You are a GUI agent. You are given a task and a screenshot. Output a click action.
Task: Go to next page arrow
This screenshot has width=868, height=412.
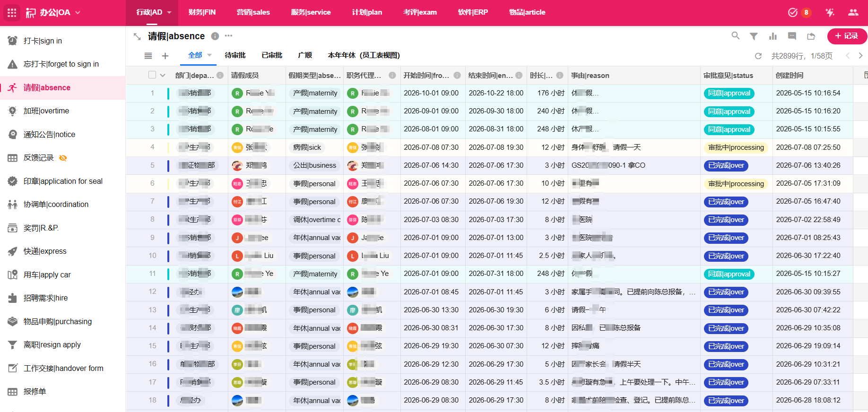[860, 56]
